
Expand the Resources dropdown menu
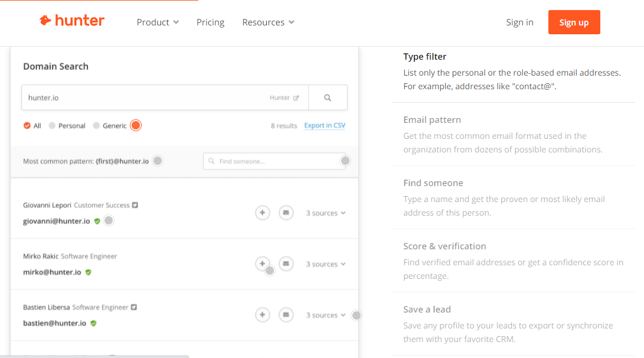[x=268, y=22]
